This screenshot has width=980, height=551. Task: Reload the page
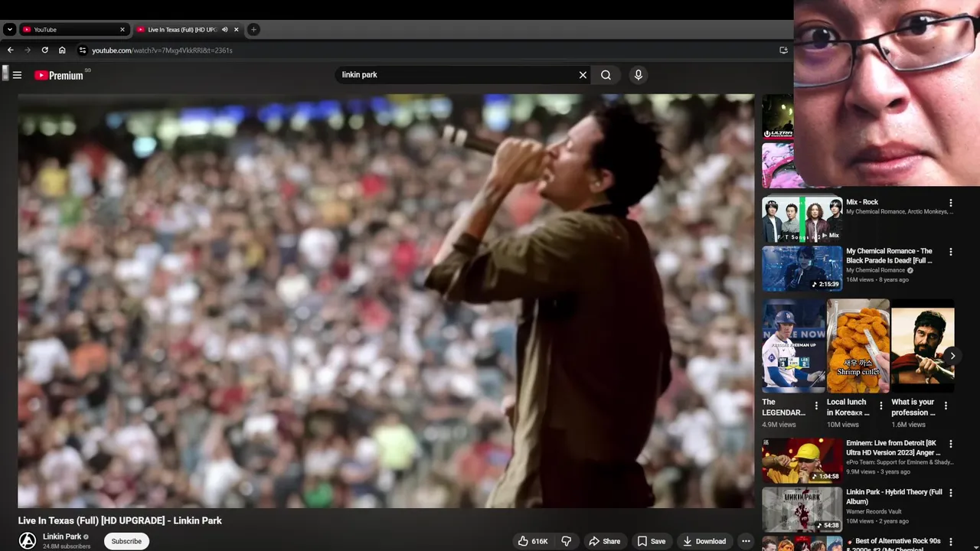pos(44,51)
